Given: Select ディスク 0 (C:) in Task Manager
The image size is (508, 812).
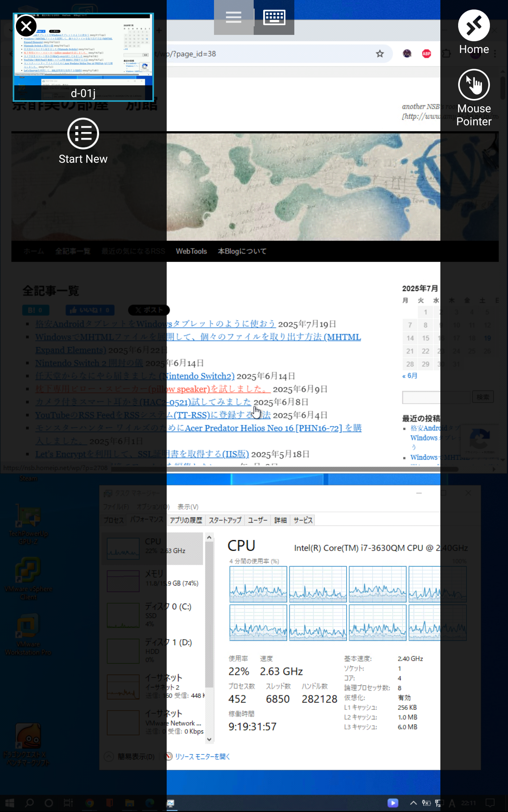Looking at the screenshot, I should click(x=152, y=615).
